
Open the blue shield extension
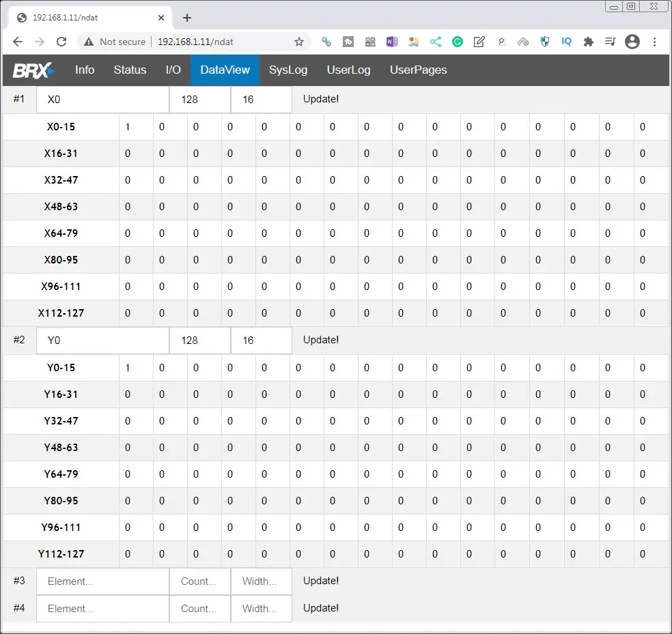pyautogui.click(x=545, y=42)
